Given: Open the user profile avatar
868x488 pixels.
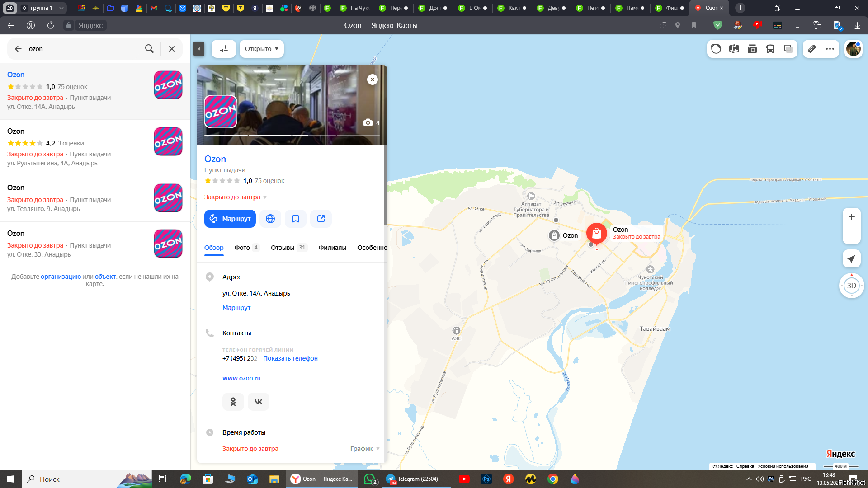Looking at the screenshot, I should click(x=854, y=49).
